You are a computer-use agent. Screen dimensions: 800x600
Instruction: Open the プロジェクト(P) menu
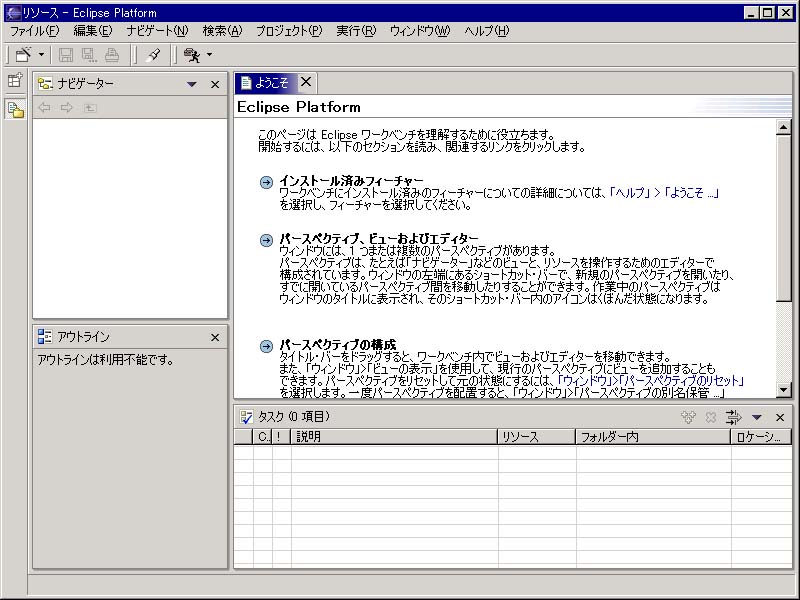289,31
